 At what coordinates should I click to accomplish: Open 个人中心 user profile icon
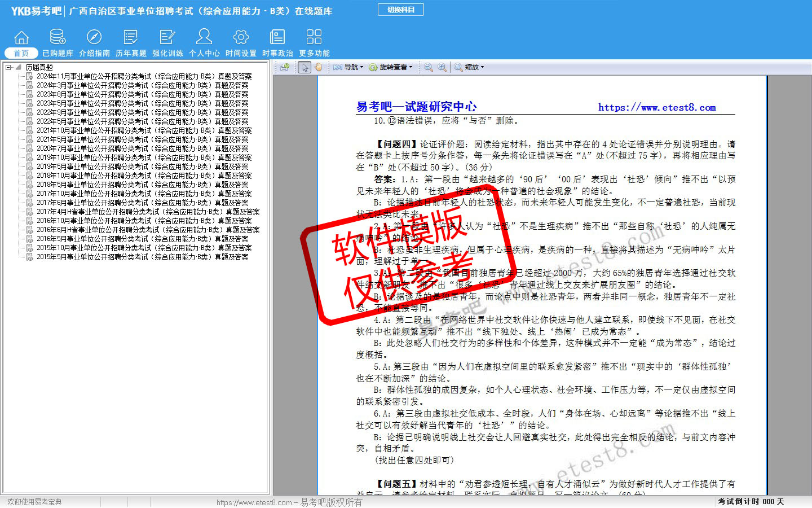pyautogui.click(x=204, y=38)
